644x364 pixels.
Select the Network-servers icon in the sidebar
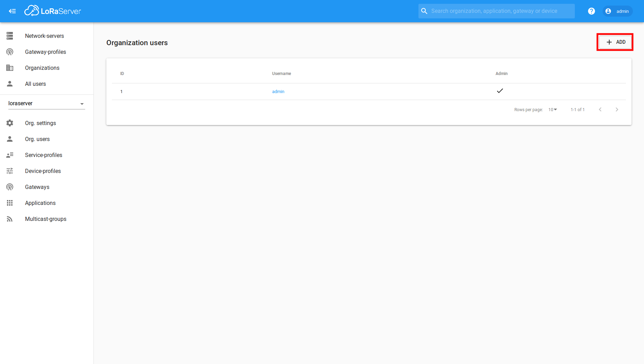9,36
